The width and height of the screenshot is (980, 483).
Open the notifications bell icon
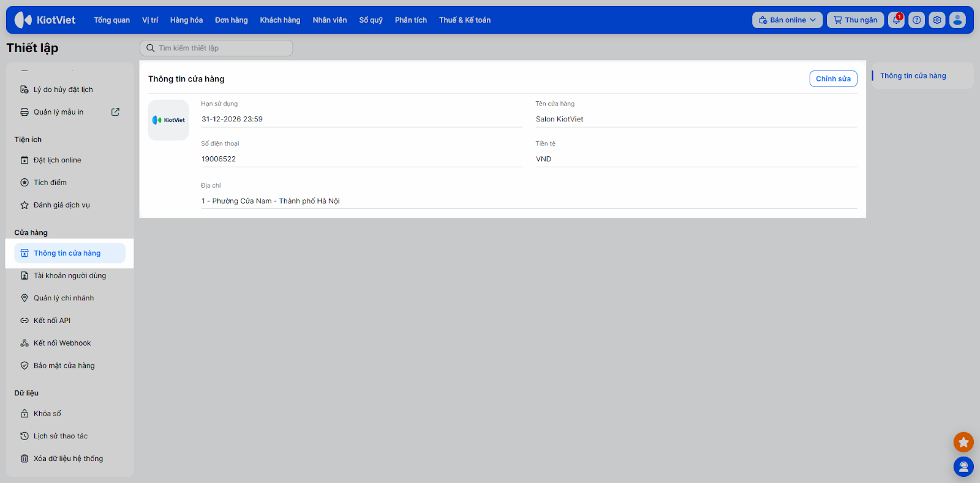896,20
